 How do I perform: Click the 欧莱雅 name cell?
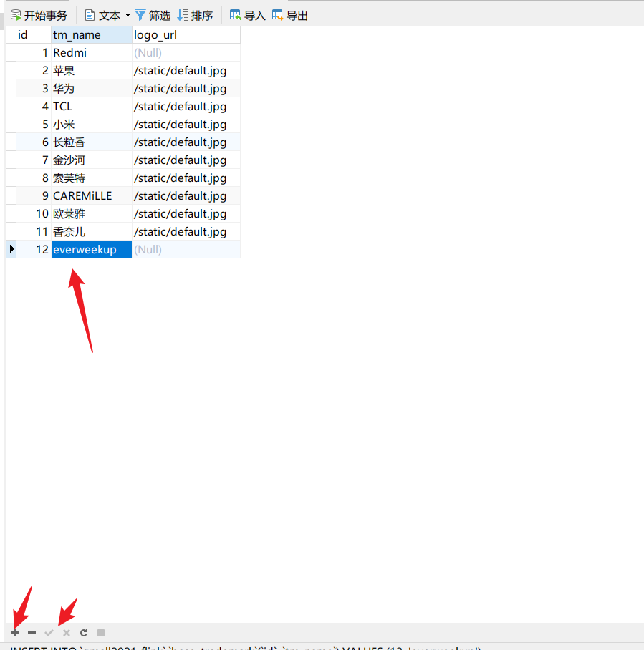[92, 213]
